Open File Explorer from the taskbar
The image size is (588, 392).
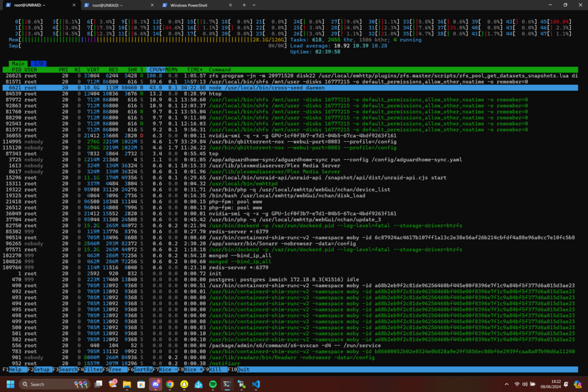(x=127, y=384)
